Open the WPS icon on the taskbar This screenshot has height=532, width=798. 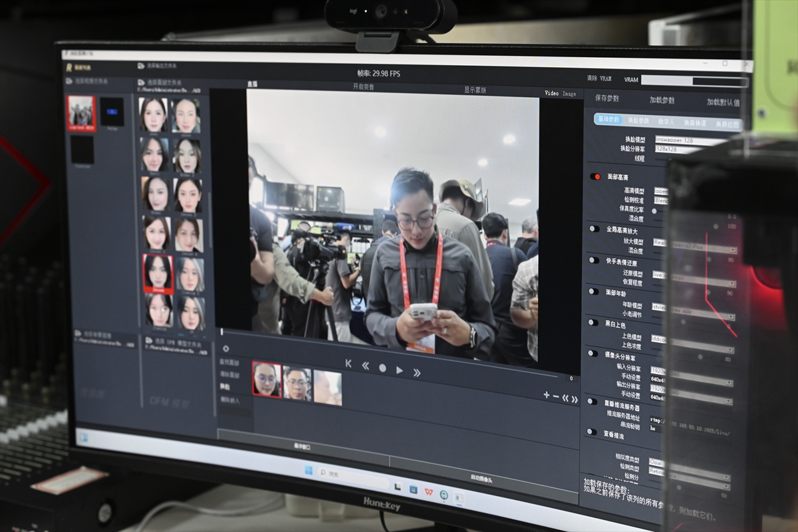pyautogui.click(x=429, y=492)
